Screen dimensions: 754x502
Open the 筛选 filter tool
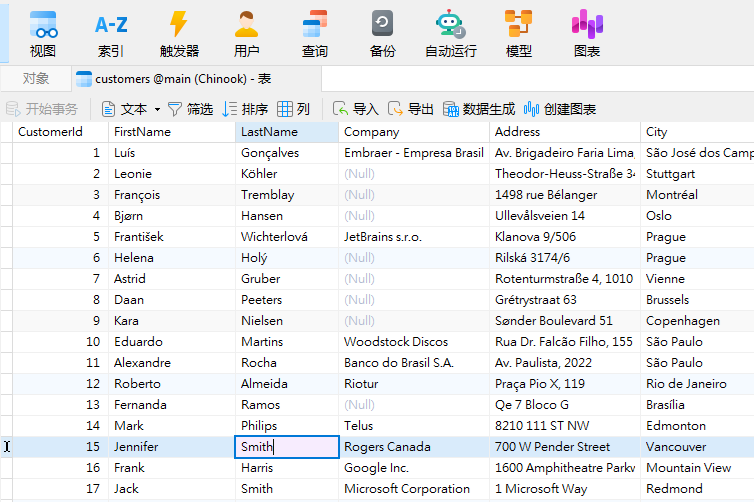(190, 109)
